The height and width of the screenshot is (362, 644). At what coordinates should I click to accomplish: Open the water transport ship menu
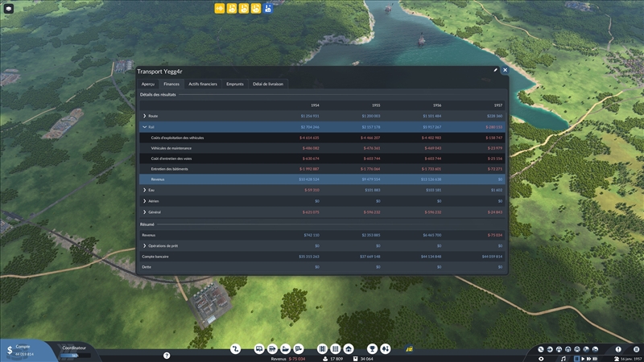pyautogui.click(x=286, y=349)
